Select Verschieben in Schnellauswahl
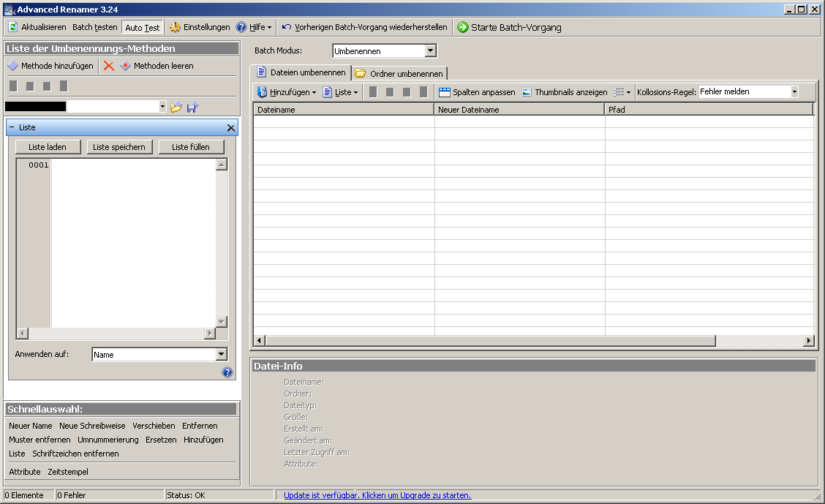Screen dimensions: 825x504 tap(154, 426)
